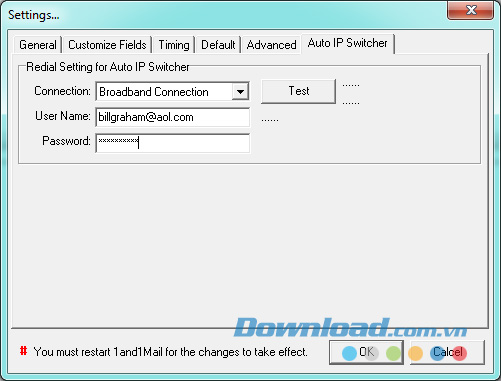The height and width of the screenshot is (381, 501).
Task: Select the Broadband Connection combo box text
Action: (154, 92)
